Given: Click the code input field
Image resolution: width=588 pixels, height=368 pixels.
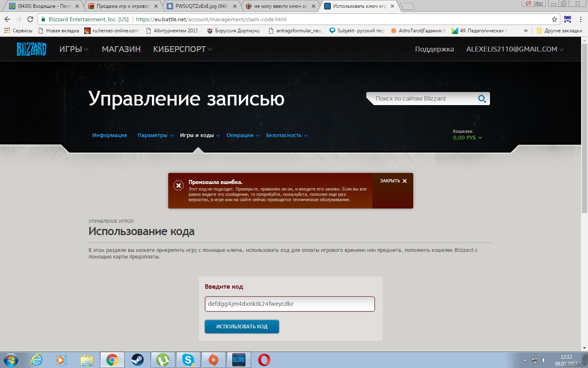Looking at the screenshot, I should pos(290,304).
